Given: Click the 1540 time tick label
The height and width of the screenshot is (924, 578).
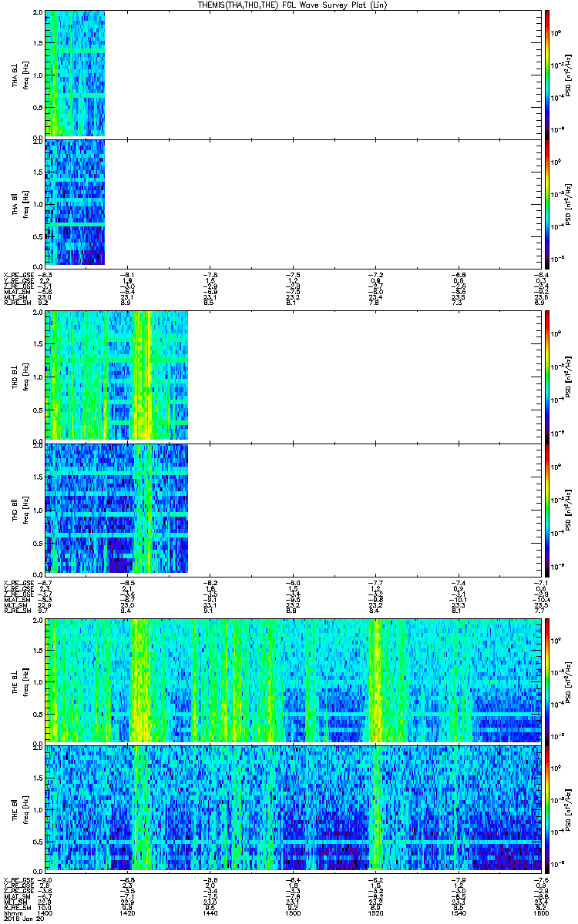Looking at the screenshot, I should click(459, 913).
